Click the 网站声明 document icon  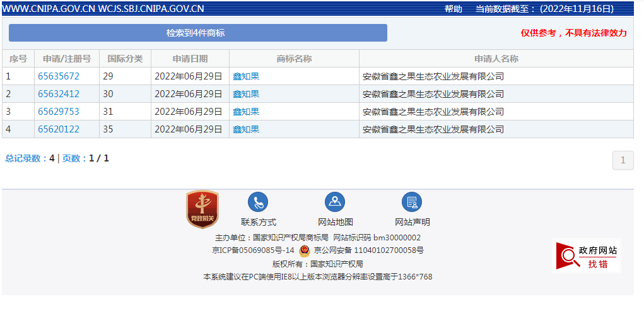[x=412, y=202]
